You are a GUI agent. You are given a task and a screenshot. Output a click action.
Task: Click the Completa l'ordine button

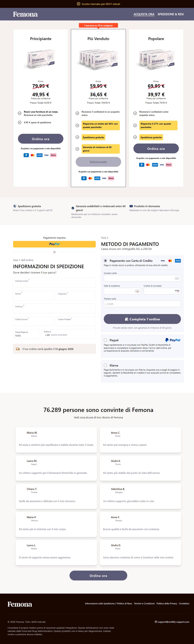[142, 319]
